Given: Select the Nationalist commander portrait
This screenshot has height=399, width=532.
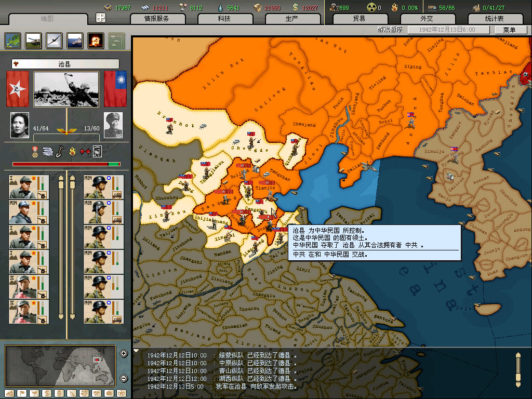Looking at the screenshot, I should point(113,125).
